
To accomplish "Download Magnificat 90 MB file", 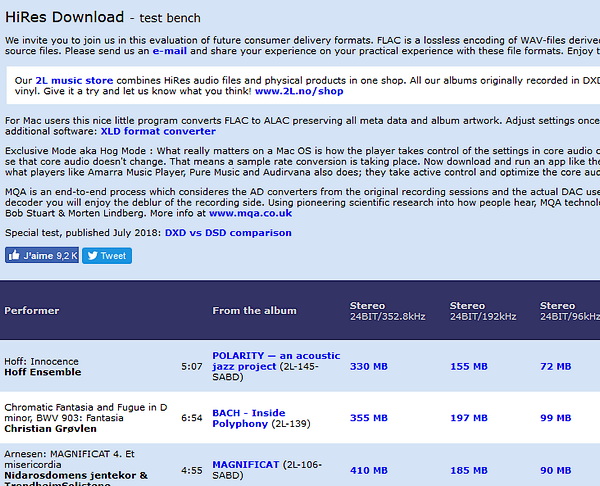I will (556, 470).
